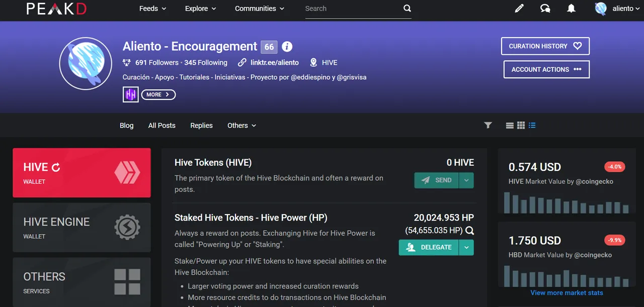Image resolution: width=644 pixels, height=307 pixels.
Task: Click the Others four-squares icon
Action: (127, 282)
